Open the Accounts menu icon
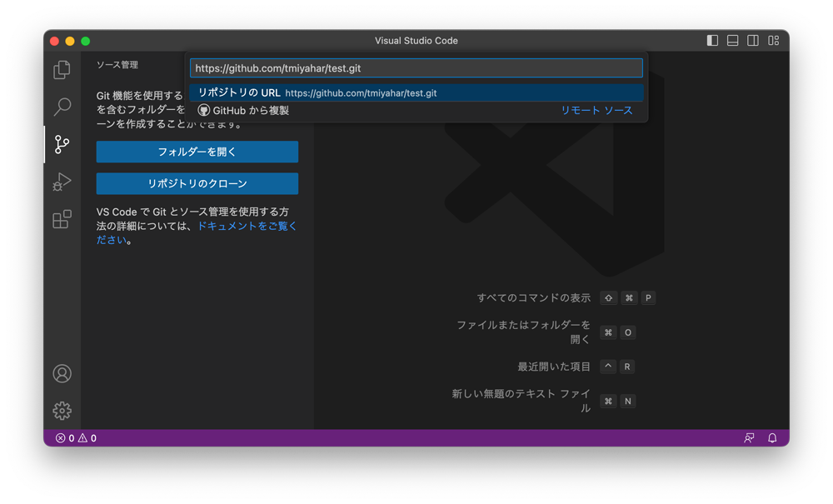833x504 pixels. click(62, 373)
